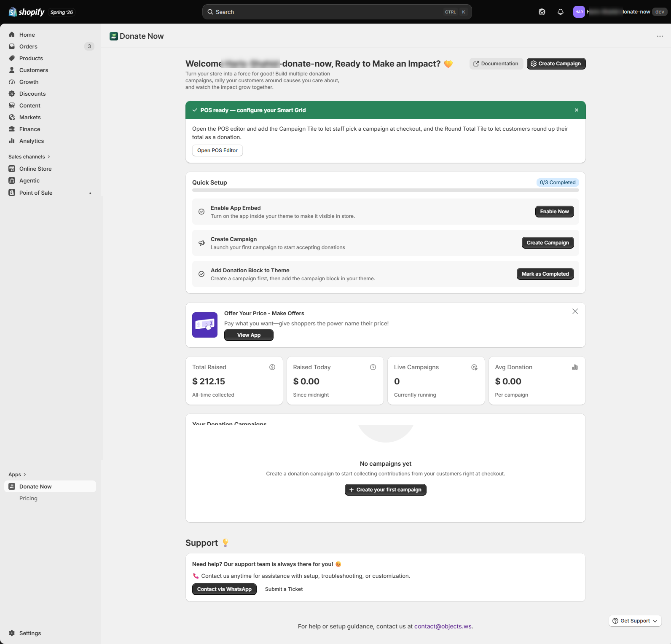Click the Markets globe icon
Viewport: 671px width, 644px height.
coord(12,117)
